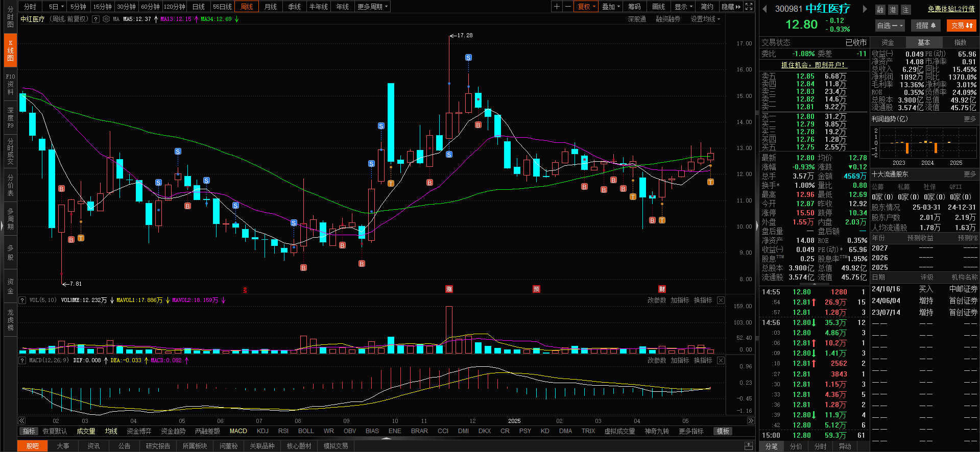The width and height of the screenshot is (980, 452).
Task: Enter fullscreen chart mode
Action: (x=749, y=7)
